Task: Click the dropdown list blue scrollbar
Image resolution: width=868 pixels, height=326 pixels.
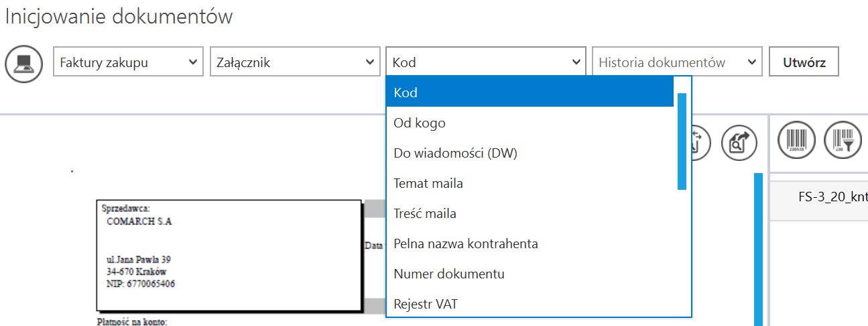Action: [x=682, y=142]
